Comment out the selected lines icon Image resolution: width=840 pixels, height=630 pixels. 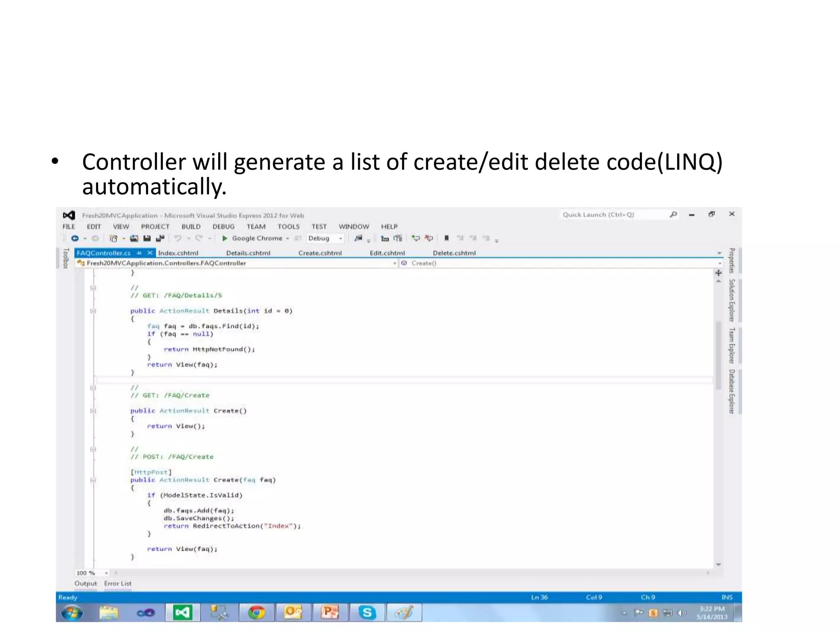[415, 238]
